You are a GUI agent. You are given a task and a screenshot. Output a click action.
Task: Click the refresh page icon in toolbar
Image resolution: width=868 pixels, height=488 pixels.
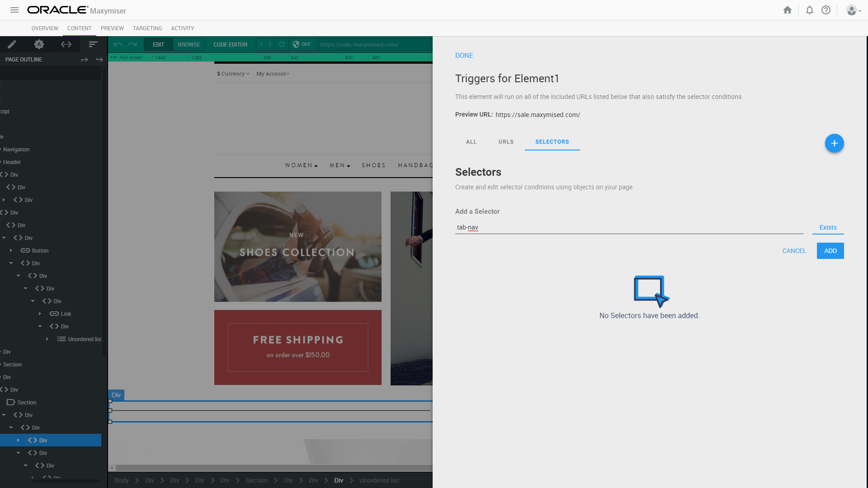[x=282, y=44]
